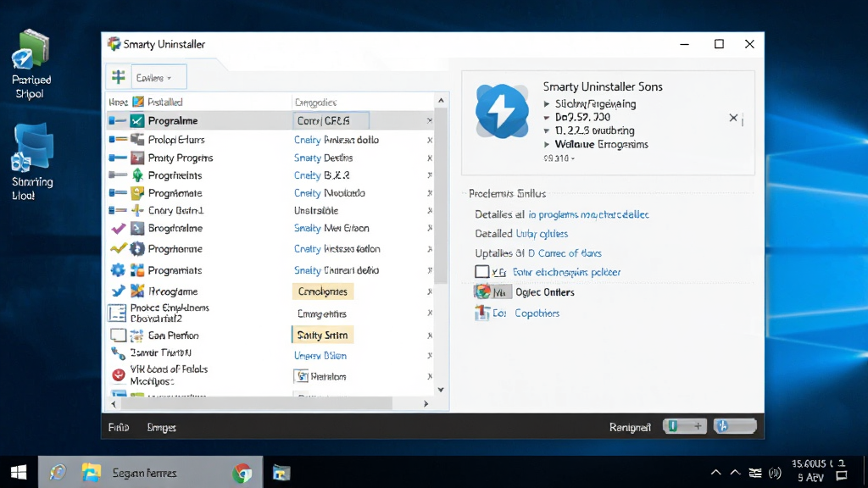Click the list's scroll-up arrow
Screen dimensions: 868x488
pos(441,101)
